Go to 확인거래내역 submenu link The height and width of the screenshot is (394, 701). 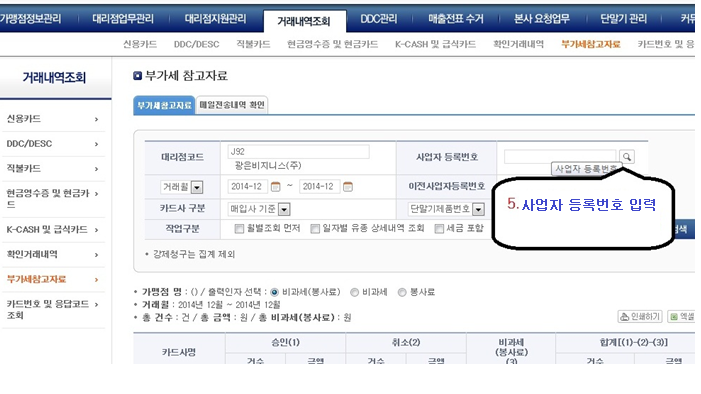[x=519, y=44]
